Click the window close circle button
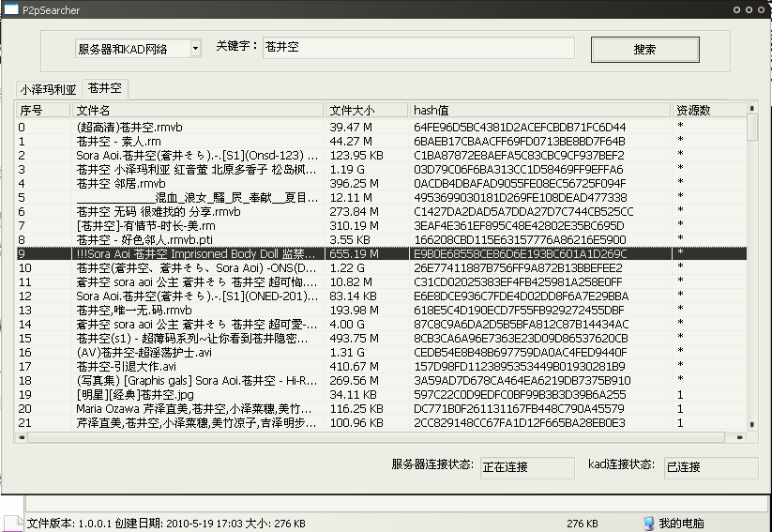 coord(762,9)
